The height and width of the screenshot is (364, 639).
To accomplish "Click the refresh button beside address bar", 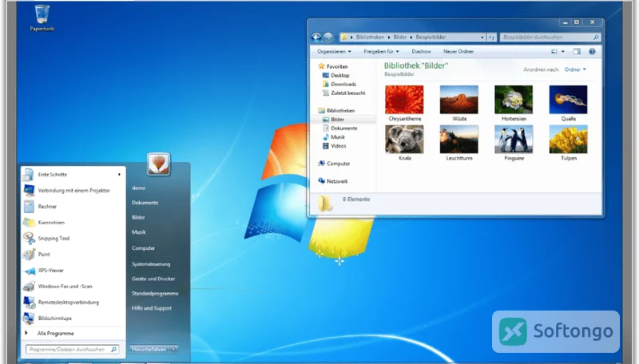I will [x=491, y=38].
